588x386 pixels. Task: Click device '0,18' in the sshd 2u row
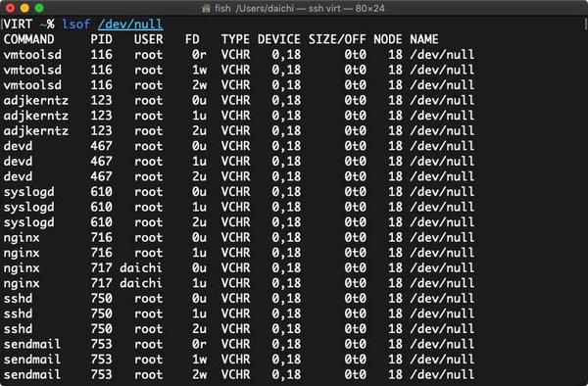(x=286, y=329)
